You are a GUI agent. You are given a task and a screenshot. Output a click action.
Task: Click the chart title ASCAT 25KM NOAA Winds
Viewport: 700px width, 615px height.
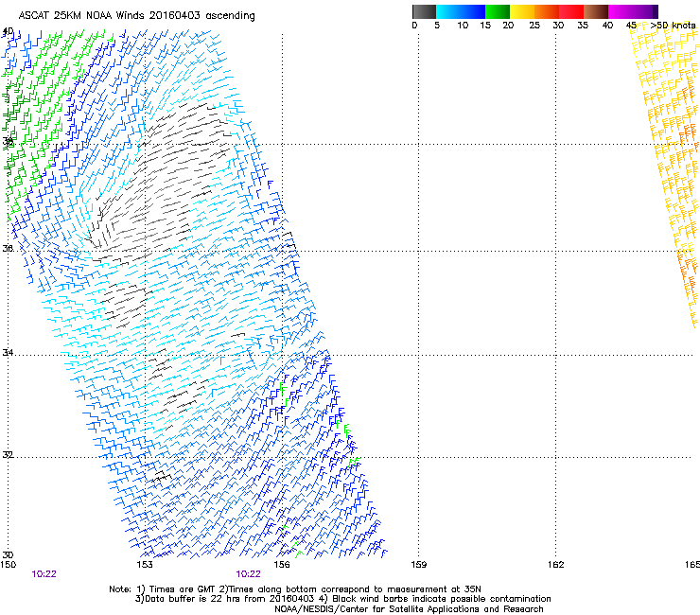136,16
